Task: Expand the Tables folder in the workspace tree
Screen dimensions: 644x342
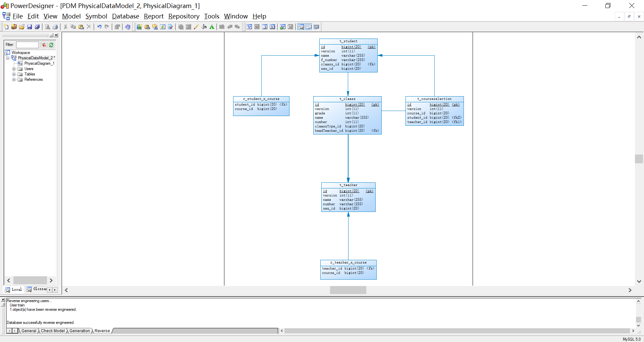Action: (13, 74)
